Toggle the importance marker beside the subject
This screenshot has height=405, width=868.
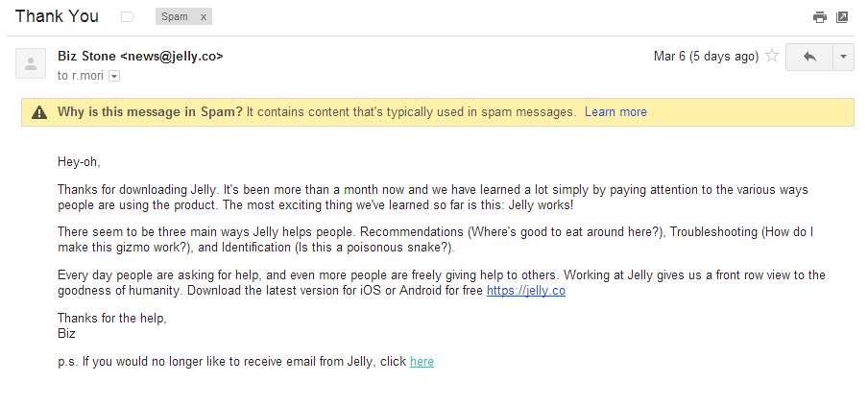pos(128,17)
